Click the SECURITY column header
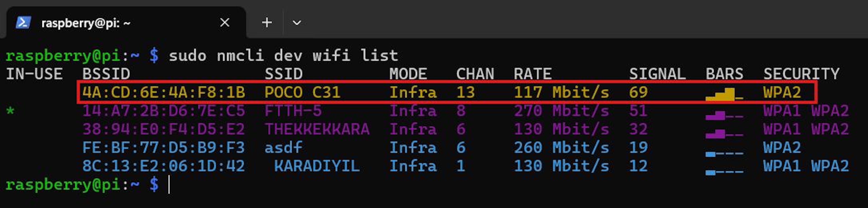Viewport: 868px width, 208px height. point(801,74)
